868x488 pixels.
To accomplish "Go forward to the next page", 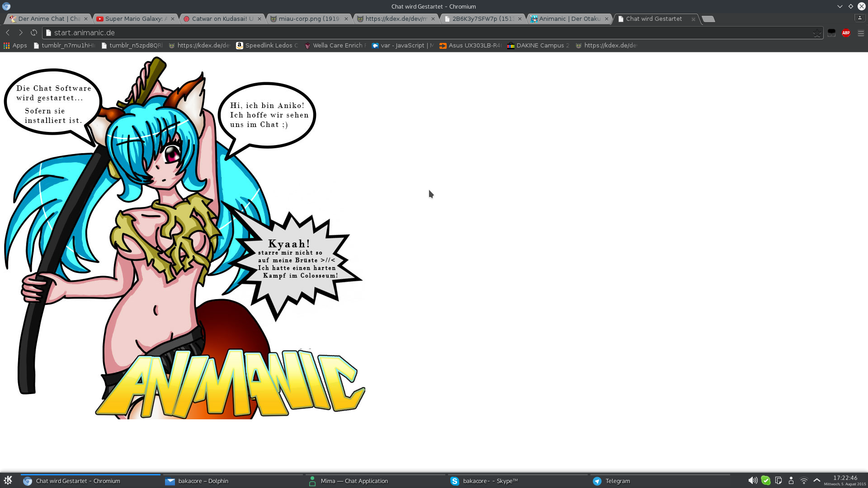I will click(21, 33).
